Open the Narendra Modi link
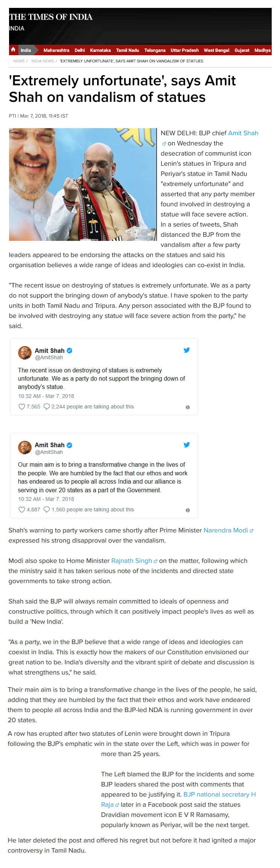The image size is (280, 868). [226, 530]
